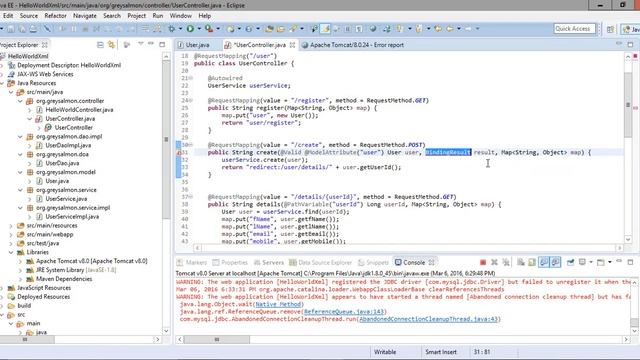Click console horizontal scrollbar thumb
This screenshot has width=640, height=360.
point(217,339)
